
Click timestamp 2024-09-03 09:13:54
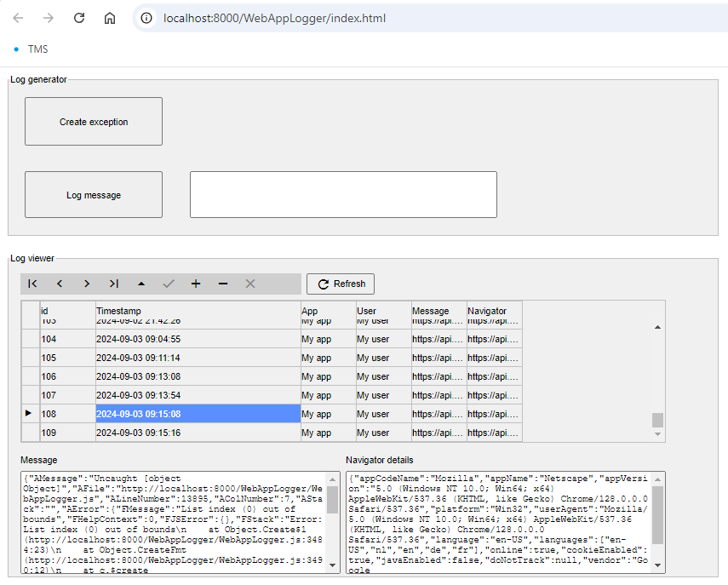(198, 395)
